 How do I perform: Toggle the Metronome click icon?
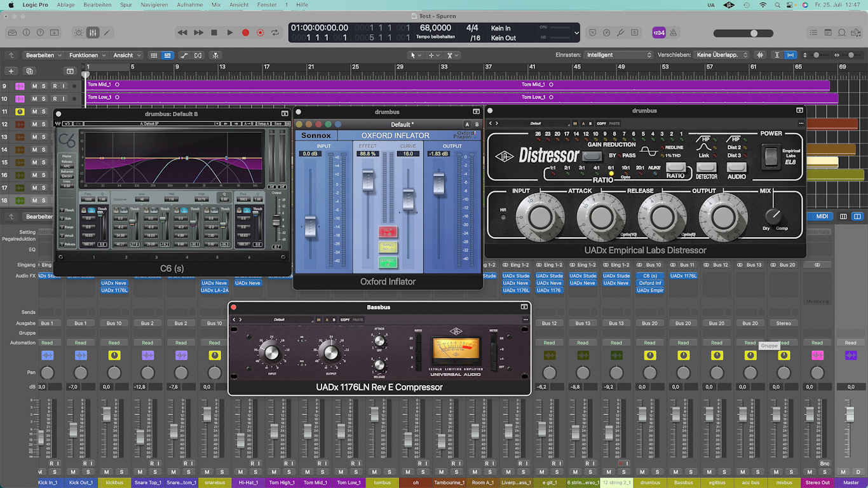point(674,32)
